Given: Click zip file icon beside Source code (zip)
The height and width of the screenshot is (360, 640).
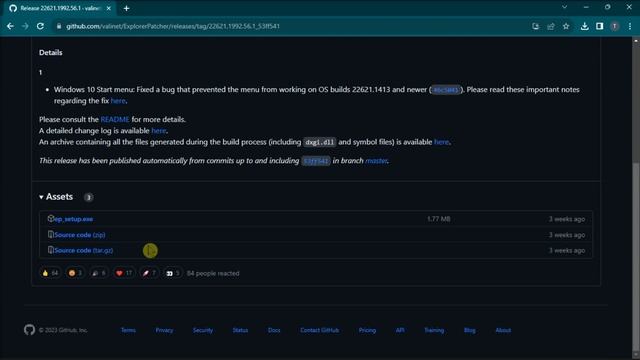Looking at the screenshot, I should point(51,235).
